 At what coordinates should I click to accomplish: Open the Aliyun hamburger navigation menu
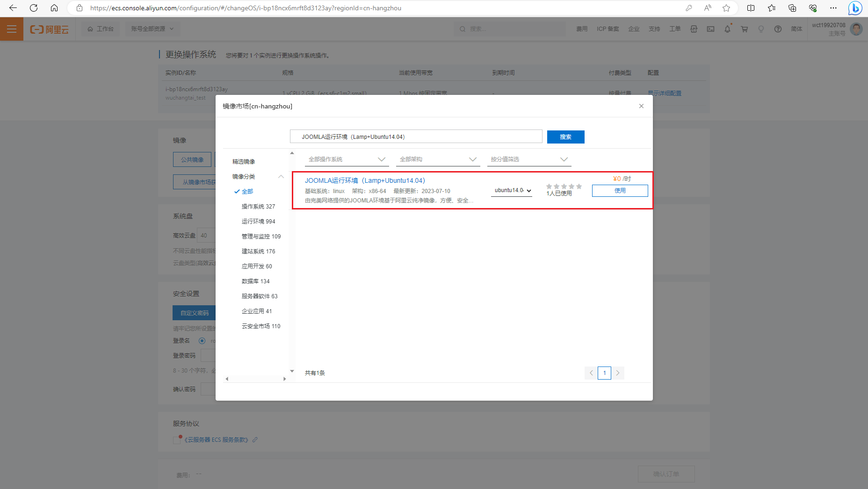(12, 29)
